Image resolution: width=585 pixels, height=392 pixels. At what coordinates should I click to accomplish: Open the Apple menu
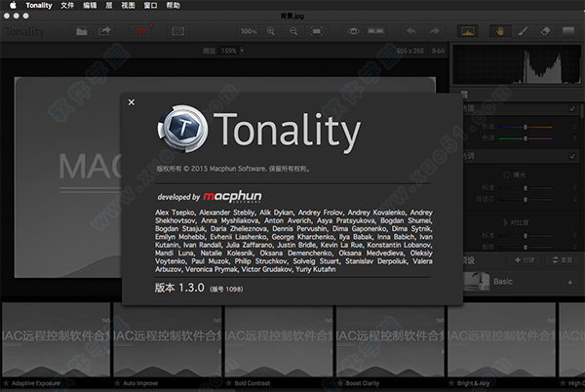point(13,5)
